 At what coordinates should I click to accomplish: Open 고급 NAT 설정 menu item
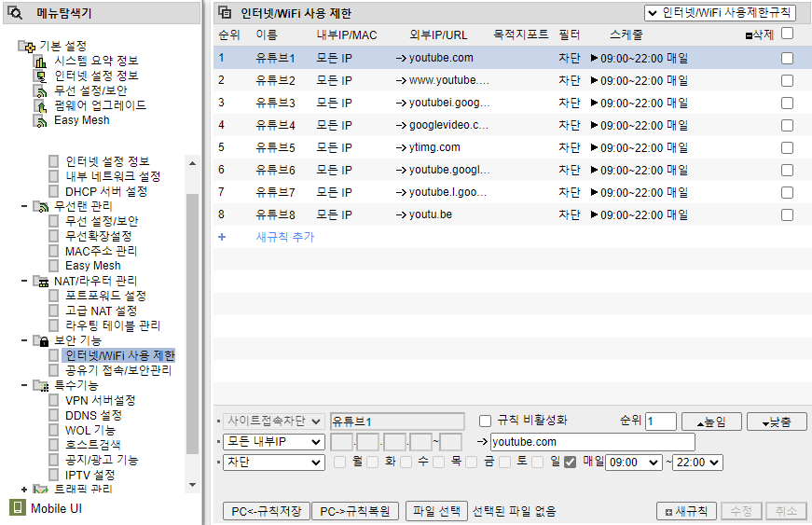(101, 311)
